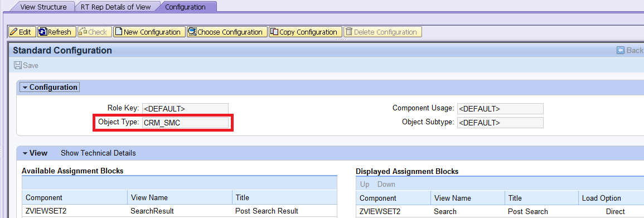Click the Object Subtype field

500,122
